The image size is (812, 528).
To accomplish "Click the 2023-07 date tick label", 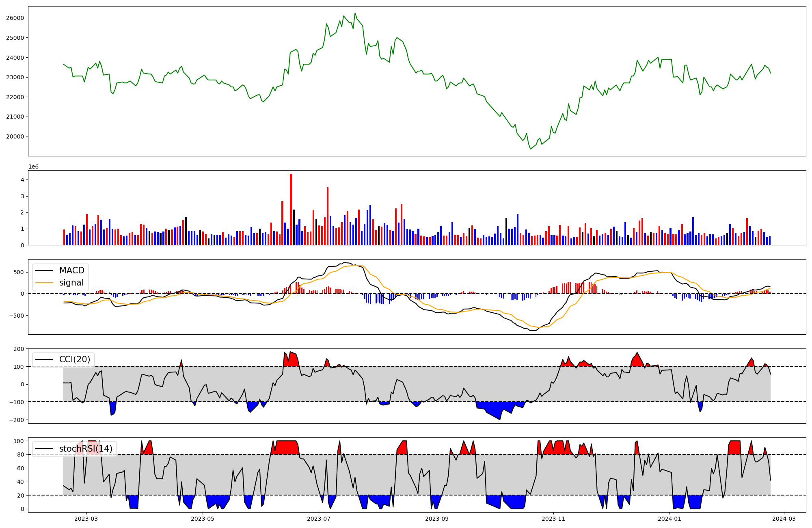I will pos(319,519).
